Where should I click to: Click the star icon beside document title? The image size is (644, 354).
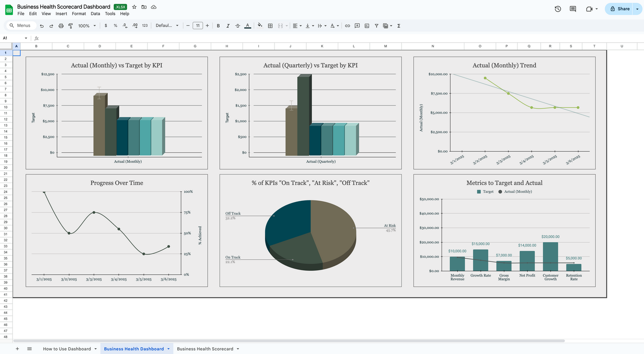pos(134,7)
